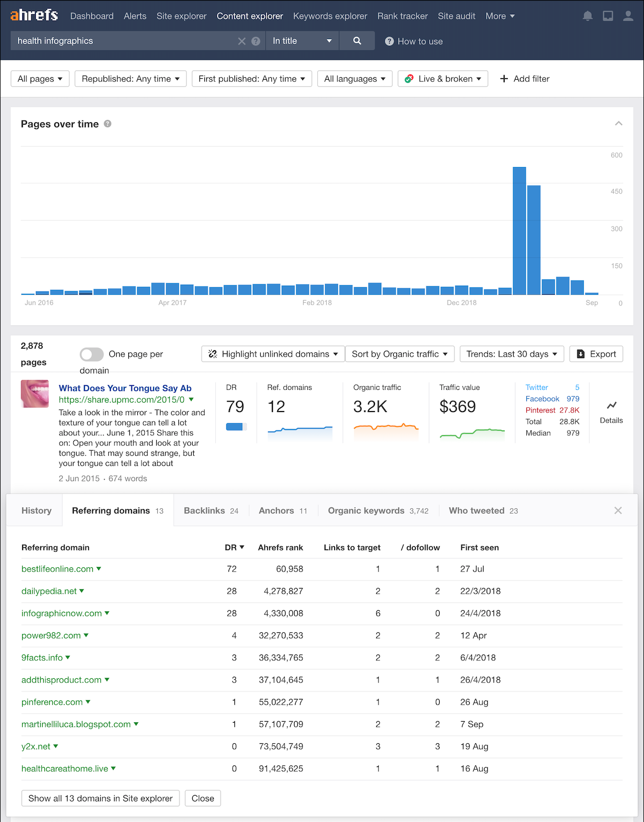Sort the table by DR column
This screenshot has height=822, width=644.
234,547
